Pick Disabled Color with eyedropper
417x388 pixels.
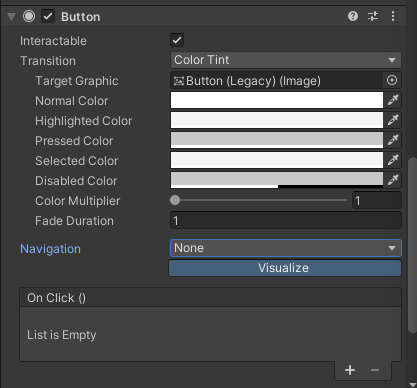[393, 180]
